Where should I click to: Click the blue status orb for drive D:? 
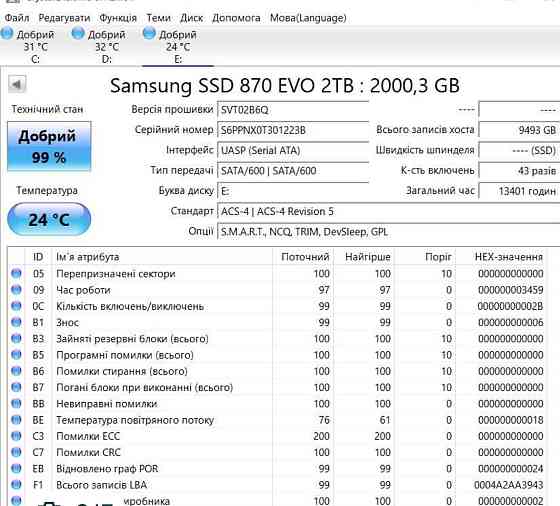click(78, 33)
